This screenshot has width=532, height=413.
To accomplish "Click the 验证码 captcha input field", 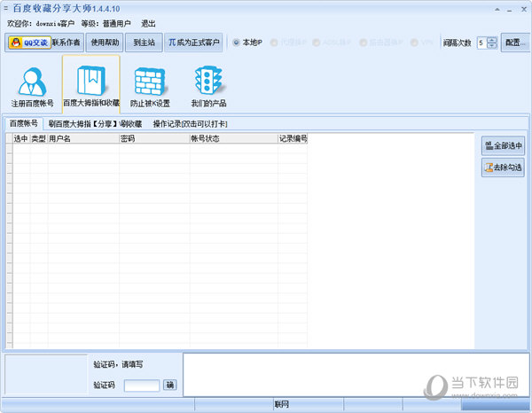I will coord(142,385).
